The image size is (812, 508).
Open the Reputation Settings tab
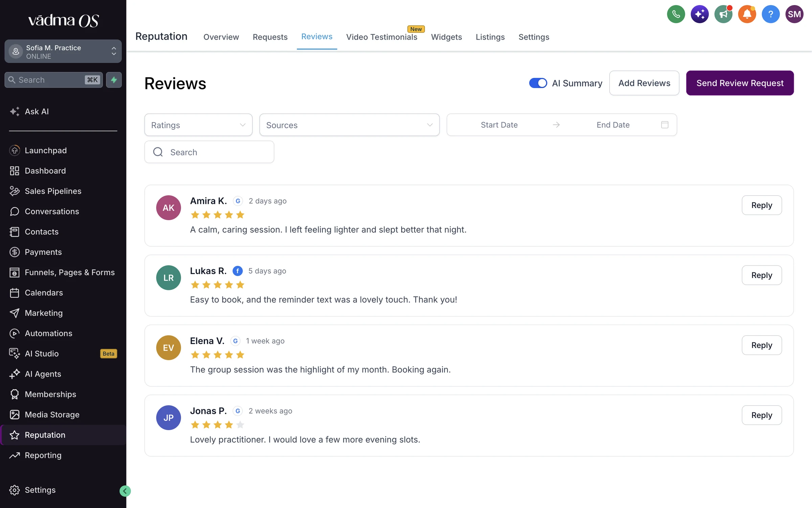tap(534, 37)
